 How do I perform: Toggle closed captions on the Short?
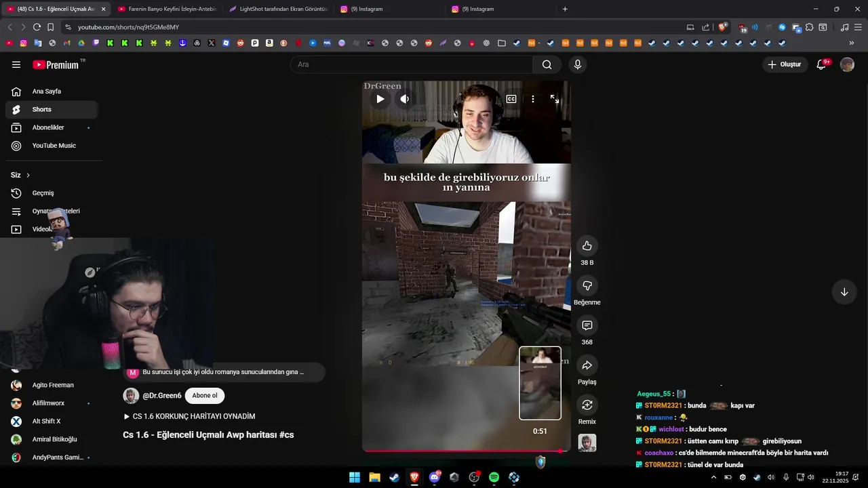click(x=511, y=99)
